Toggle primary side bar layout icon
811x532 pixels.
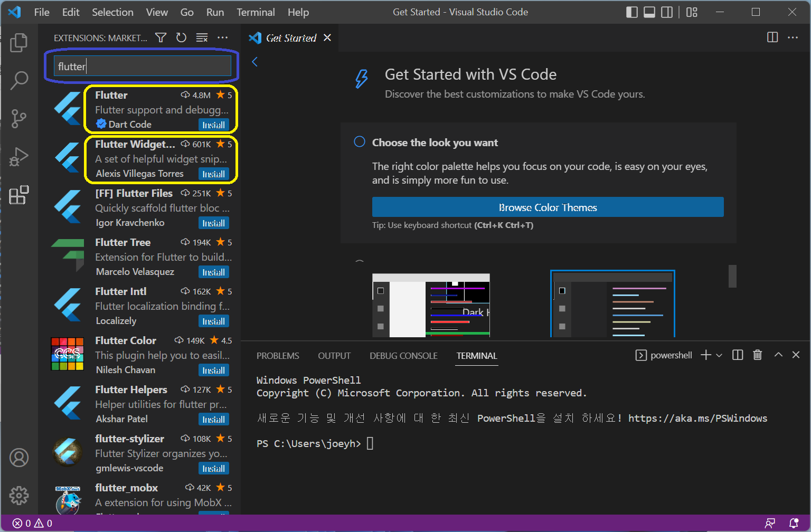[632, 12]
